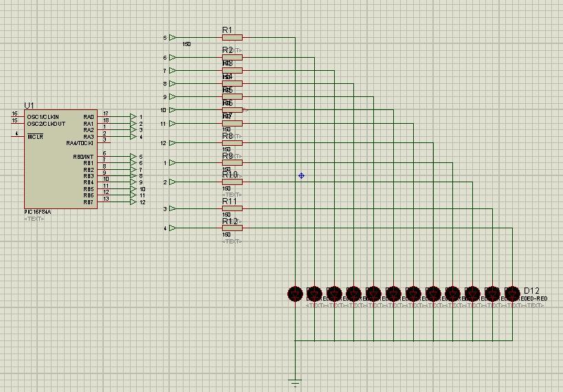
Task: Click output terminal 12 on the RB7 line
Action: point(133,202)
